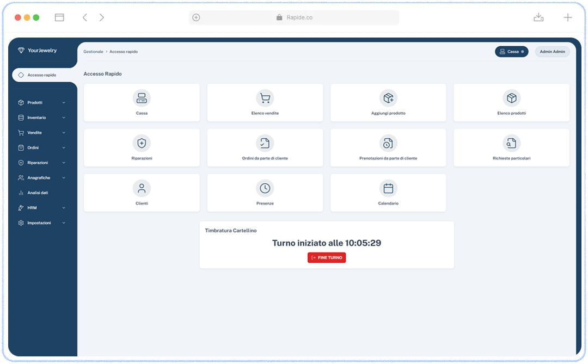Click the browser download icon
This screenshot has width=588, height=364.
(x=538, y=17)
